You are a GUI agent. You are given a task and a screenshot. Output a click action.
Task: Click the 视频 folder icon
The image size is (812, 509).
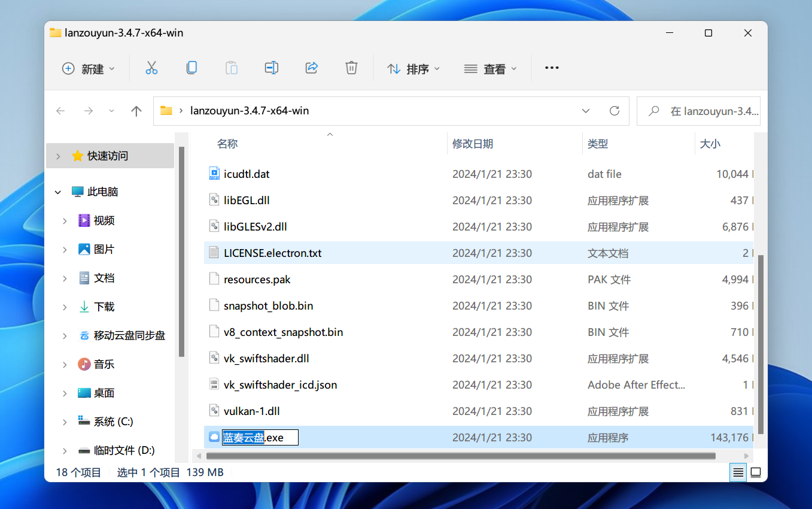[x=84, y=220]
